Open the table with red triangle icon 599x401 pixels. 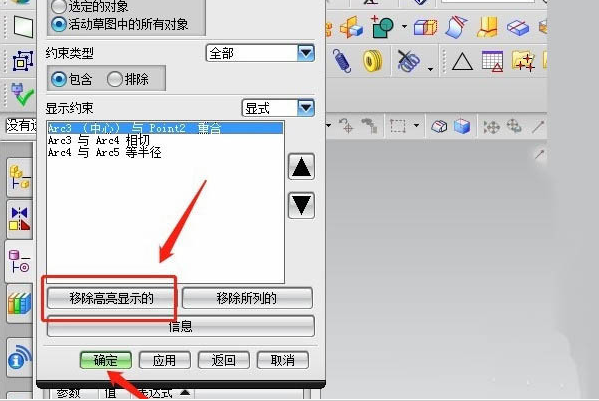[492, 61]
